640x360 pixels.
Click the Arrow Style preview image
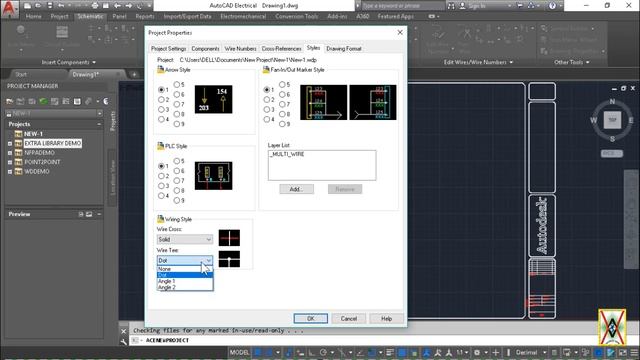213,99
